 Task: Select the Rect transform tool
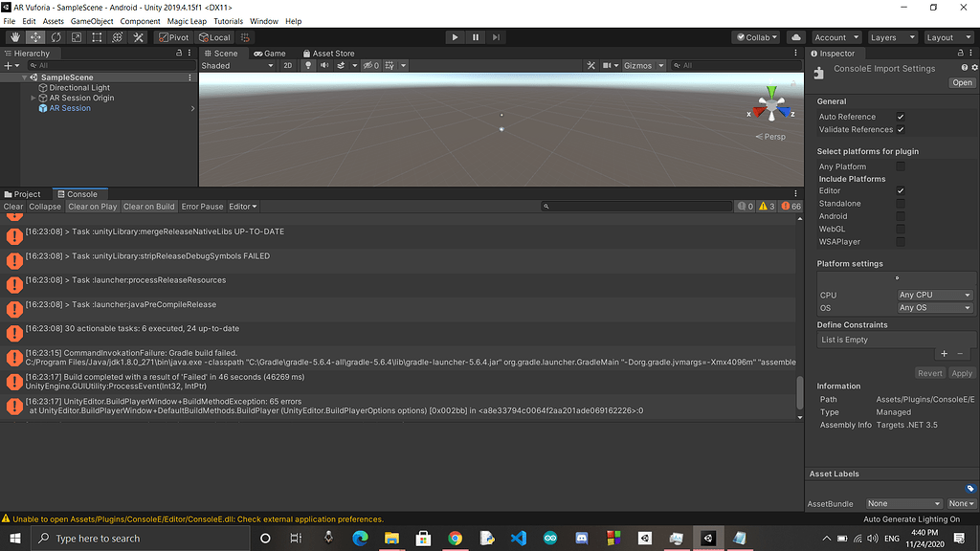coord(96,36)
